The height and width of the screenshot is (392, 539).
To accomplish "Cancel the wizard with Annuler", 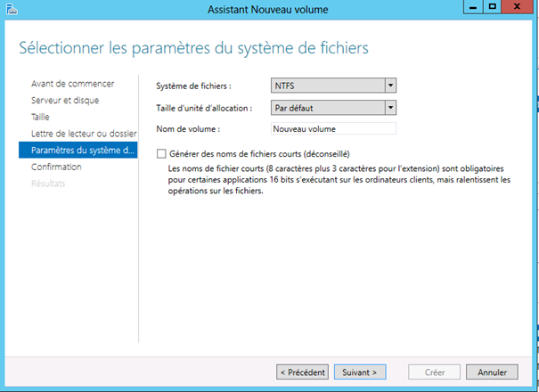I will [492, 372].
